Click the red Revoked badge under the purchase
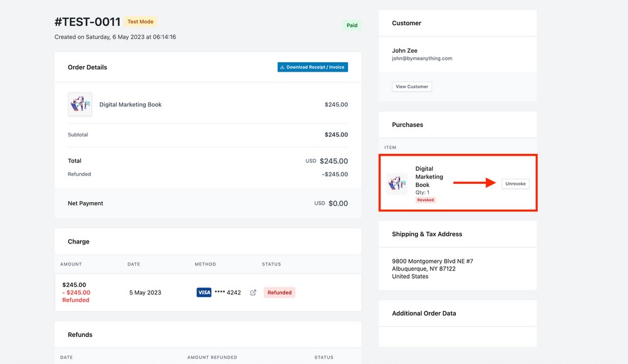The width and height of the screenshot is (628, 364). pyautogui.click(x=426, y=200)
